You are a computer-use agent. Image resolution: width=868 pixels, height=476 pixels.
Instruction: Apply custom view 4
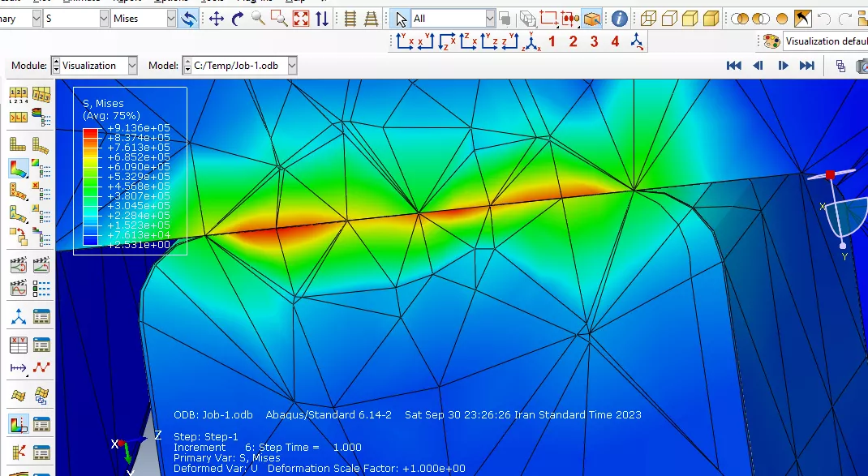615,41
